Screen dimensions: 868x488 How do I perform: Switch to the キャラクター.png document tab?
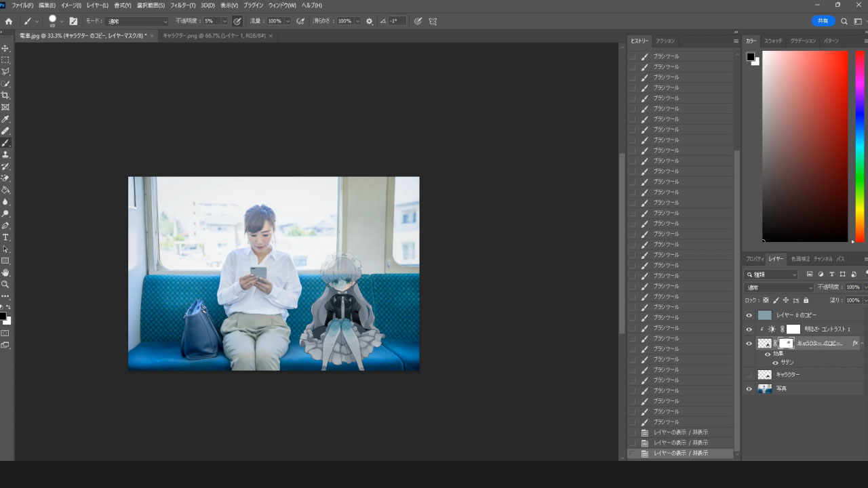214,35
